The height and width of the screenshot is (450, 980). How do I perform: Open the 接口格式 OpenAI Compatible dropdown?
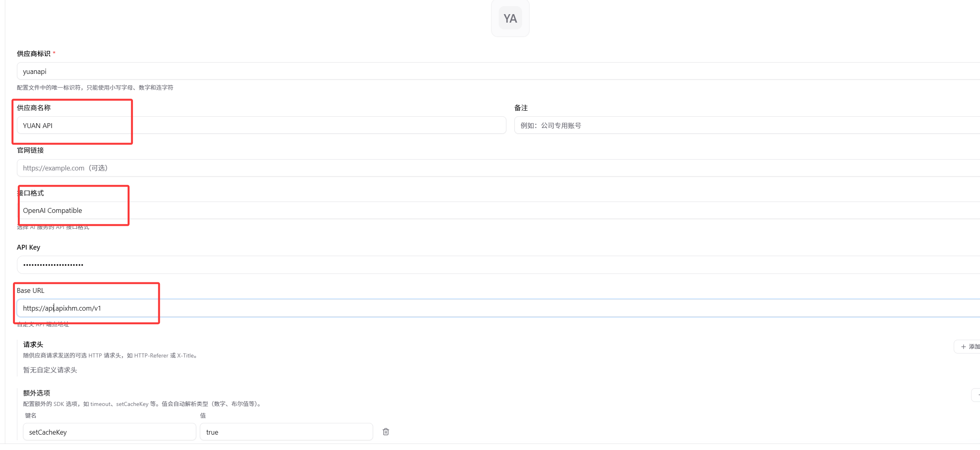tap(498, 210)
